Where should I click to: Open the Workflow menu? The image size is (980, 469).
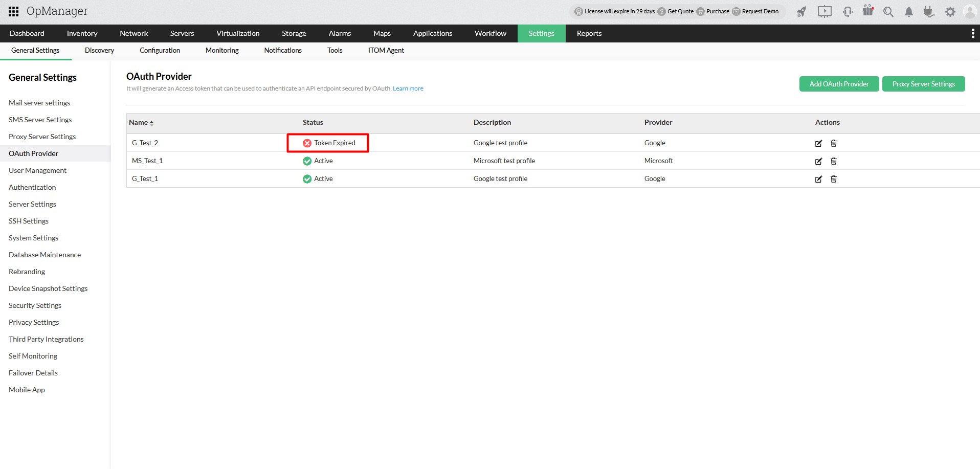(x=490, y=33)
